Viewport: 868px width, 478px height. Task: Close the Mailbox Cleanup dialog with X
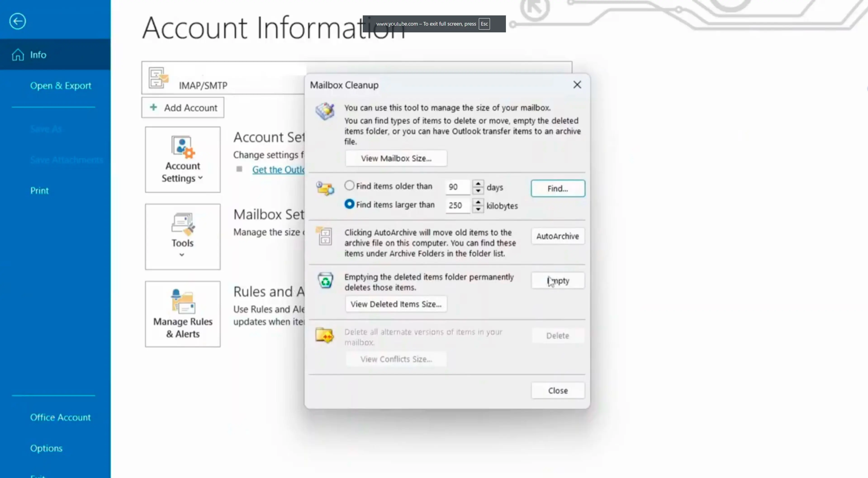coord(577,85)
